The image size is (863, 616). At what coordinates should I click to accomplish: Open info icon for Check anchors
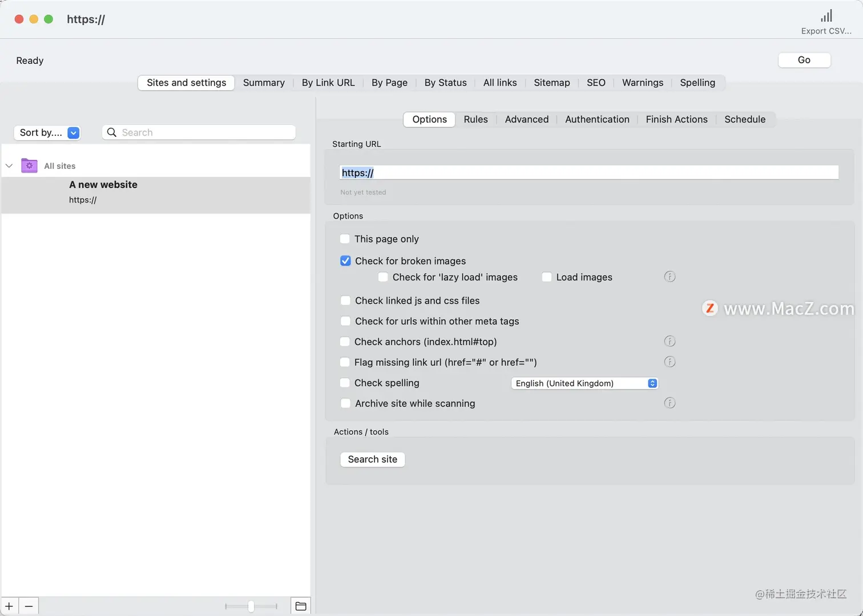click(670, 341)
